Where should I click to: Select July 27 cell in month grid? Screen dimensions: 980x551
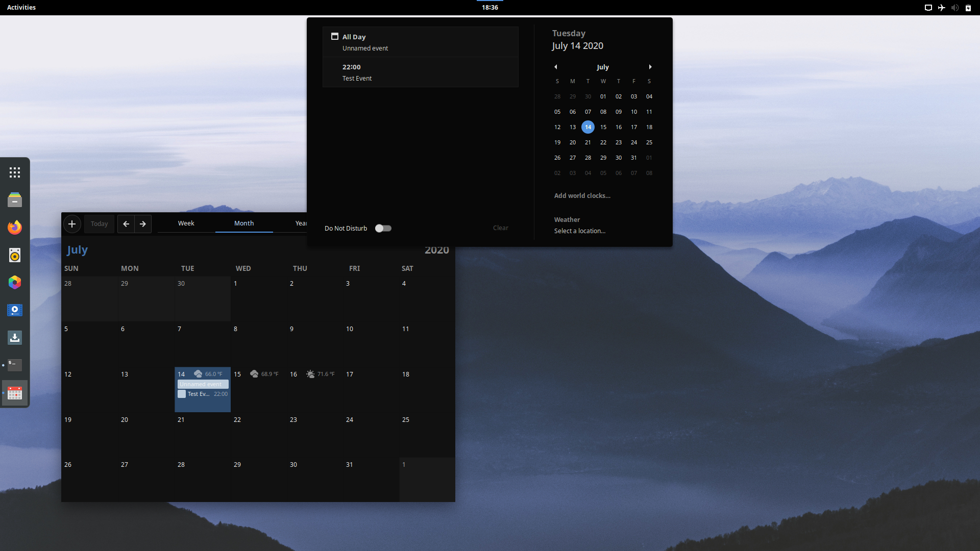point(146,480)
